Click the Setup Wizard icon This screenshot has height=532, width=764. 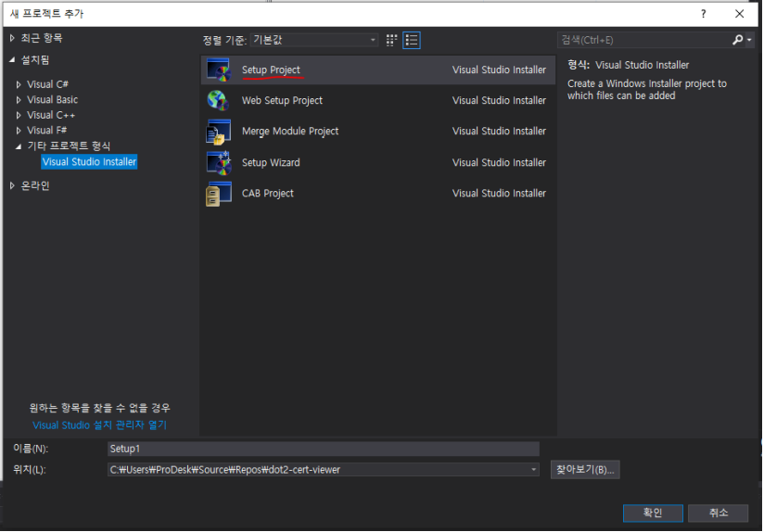click(218, 163)
